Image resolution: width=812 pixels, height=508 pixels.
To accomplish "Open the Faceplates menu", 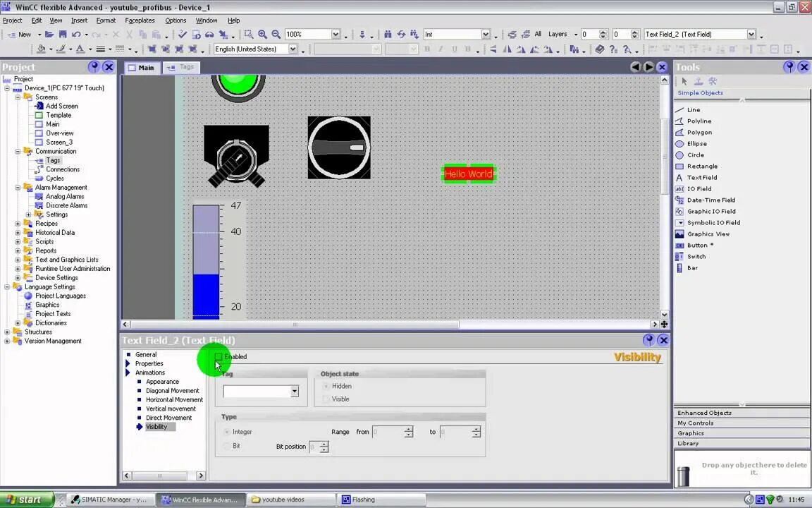I will (140, 20).
